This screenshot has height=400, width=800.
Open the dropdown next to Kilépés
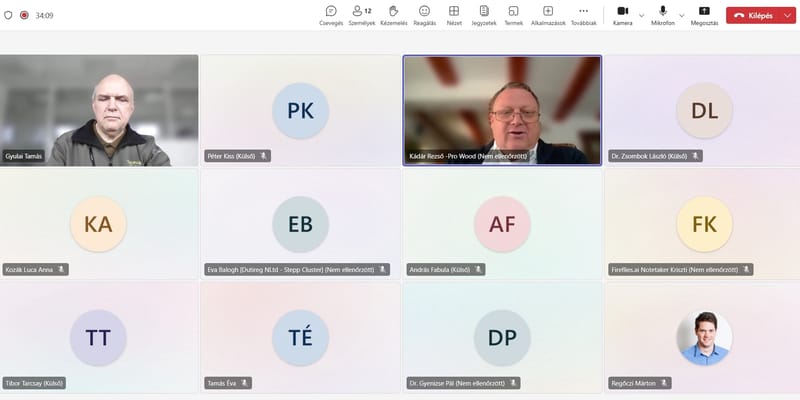(x=787, y=15)
